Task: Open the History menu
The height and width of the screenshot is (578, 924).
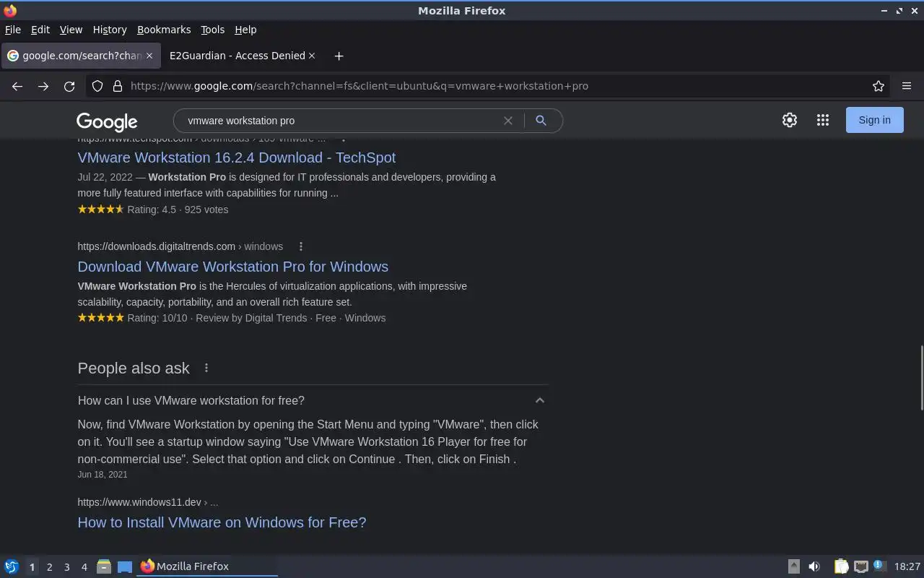Action: [110, 30]
